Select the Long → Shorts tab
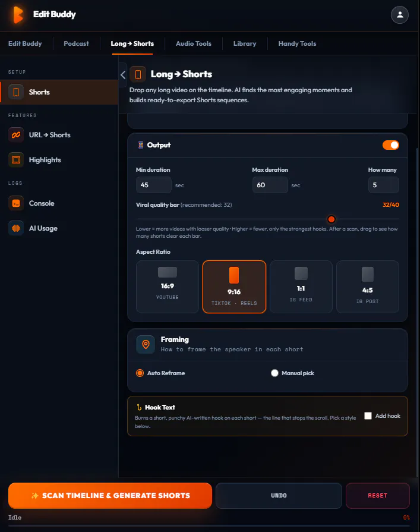 [x=132, y=43]
